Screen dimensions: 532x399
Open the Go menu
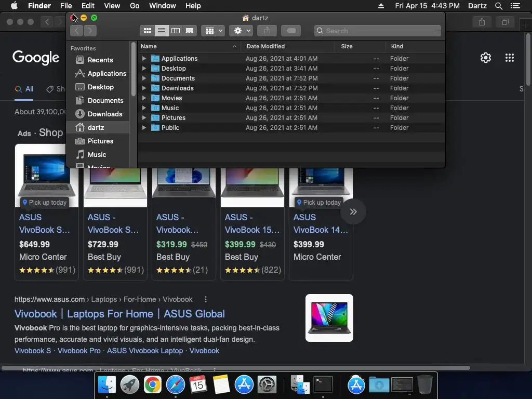[135, 6]
